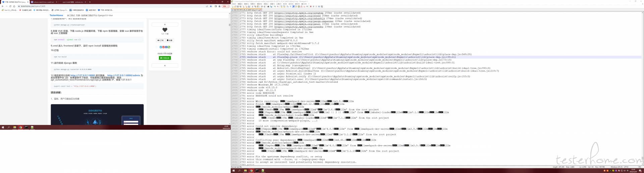Click the 'Windows (CR LF)' status bar entry

616,167
